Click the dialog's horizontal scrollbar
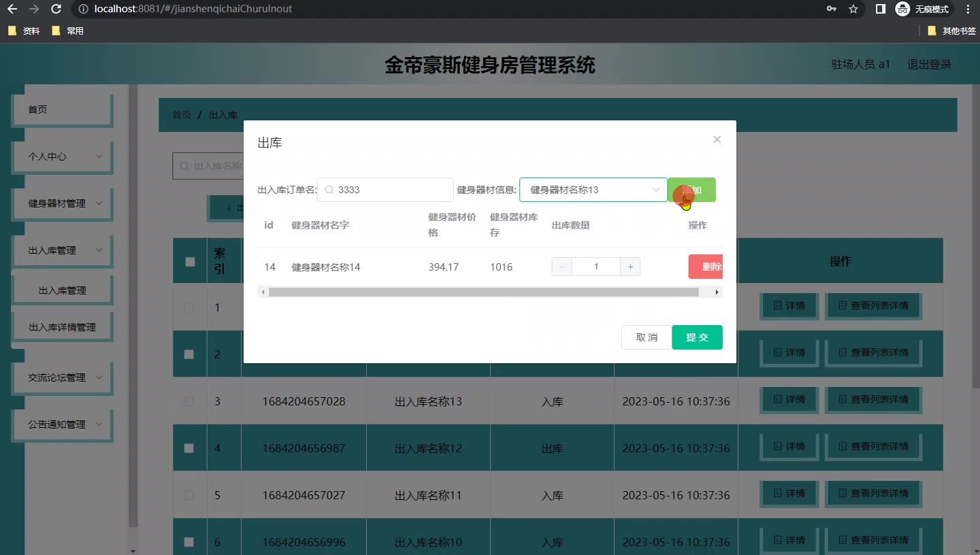The height and width of the screenshot is (555, 980). 483,292
